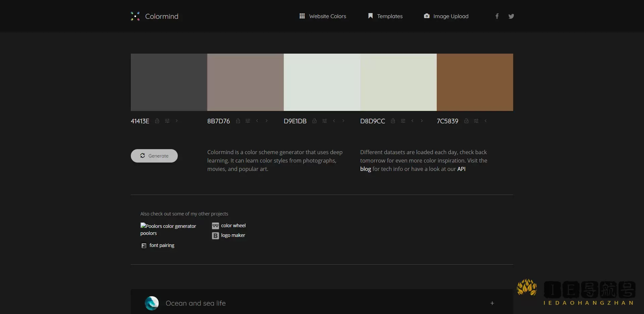
Task: Open Colormind's Facebook page
Action: pyautogui.click(x=497, y=16)
